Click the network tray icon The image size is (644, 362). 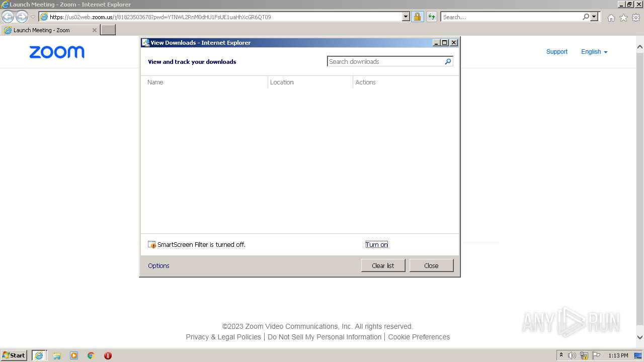[584, 355]
